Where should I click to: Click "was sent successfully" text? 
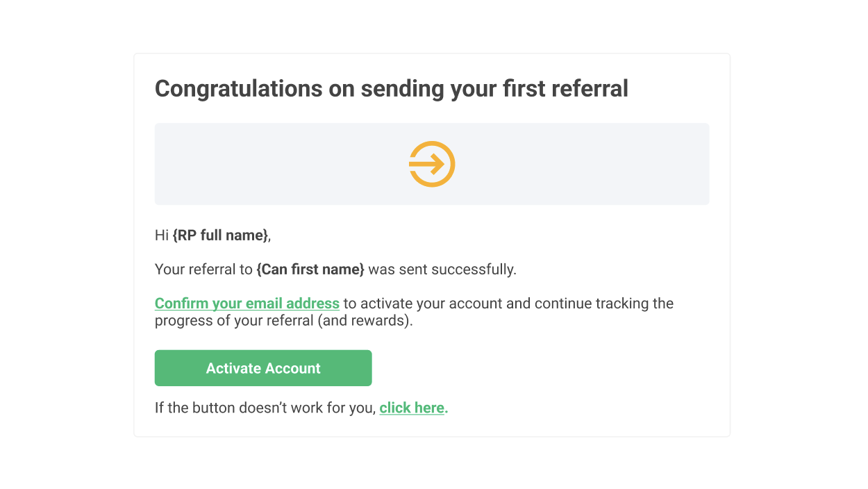click(442, 270)
